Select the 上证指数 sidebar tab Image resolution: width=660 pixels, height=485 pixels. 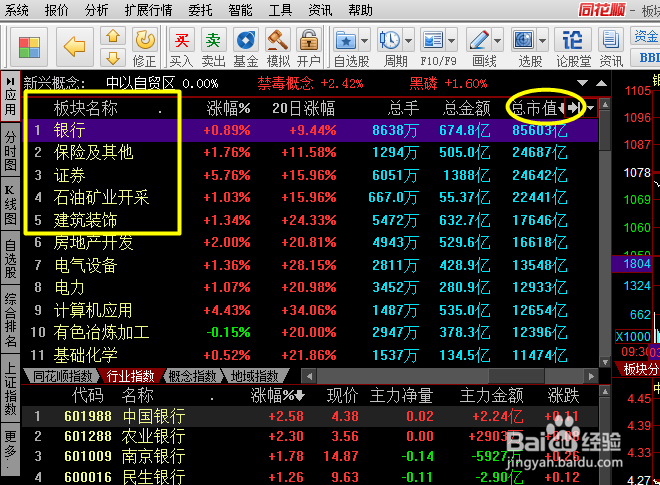coord(10,388)
